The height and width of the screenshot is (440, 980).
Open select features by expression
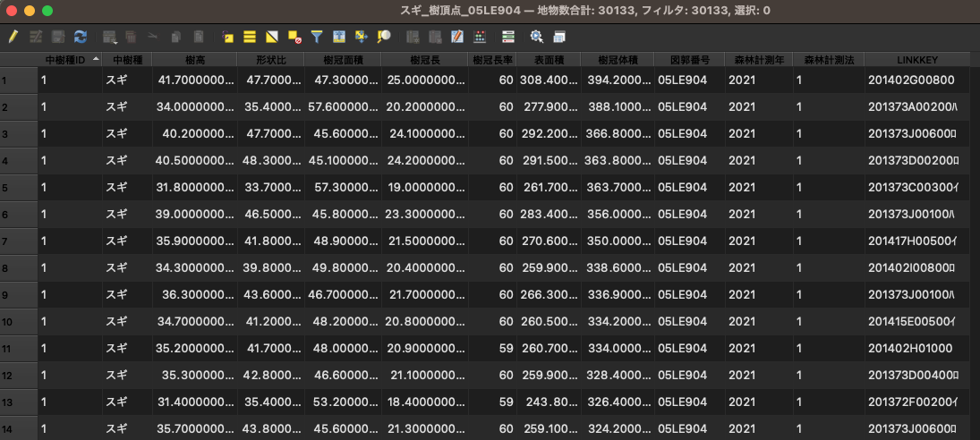[227, 37]
